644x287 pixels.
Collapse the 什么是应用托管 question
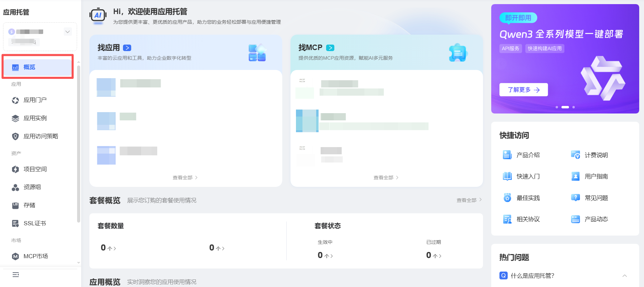(624, 276)
